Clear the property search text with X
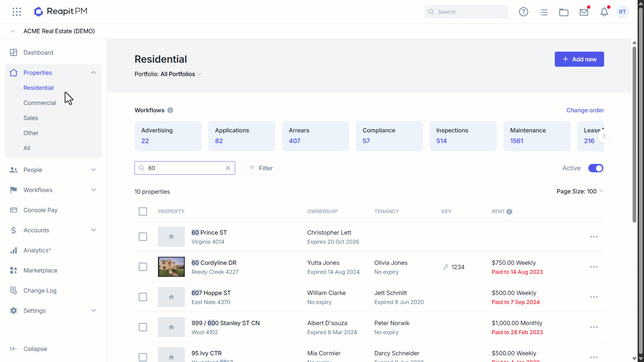 [x=228, y=168]
